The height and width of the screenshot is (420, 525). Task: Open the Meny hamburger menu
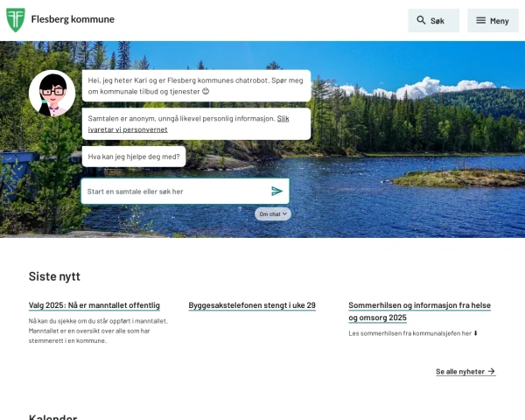click(493, 21)
